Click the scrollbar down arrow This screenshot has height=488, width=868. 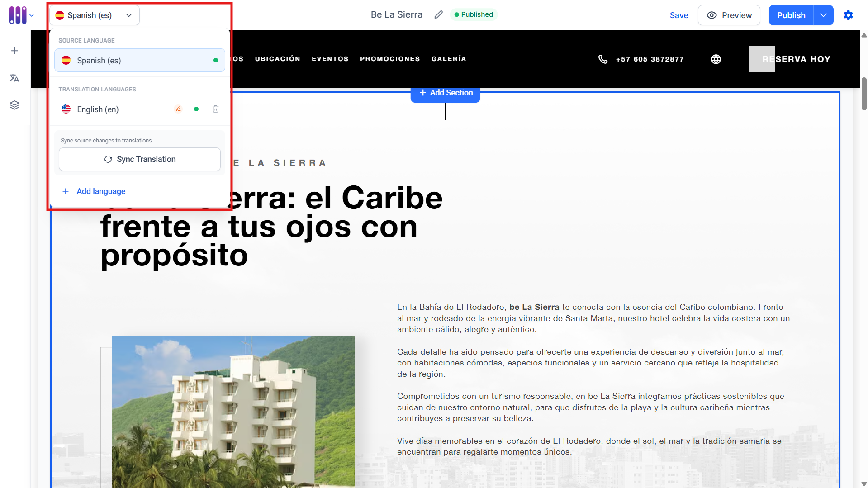[x=863, y=483]
